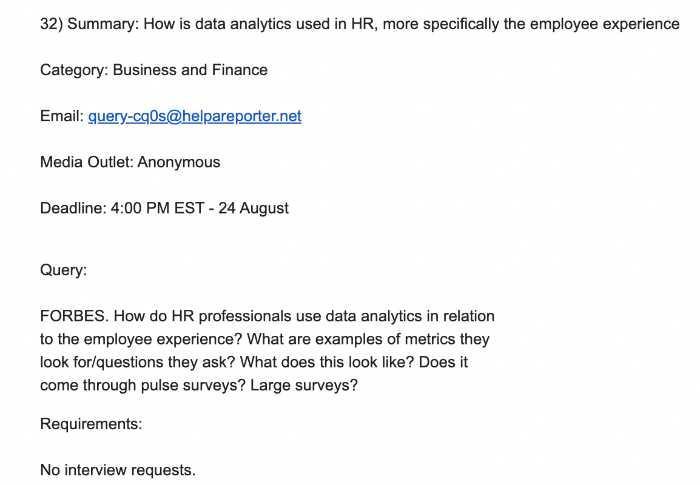Click 'Business and Finance' category value
700x485 pixels.
190,70
